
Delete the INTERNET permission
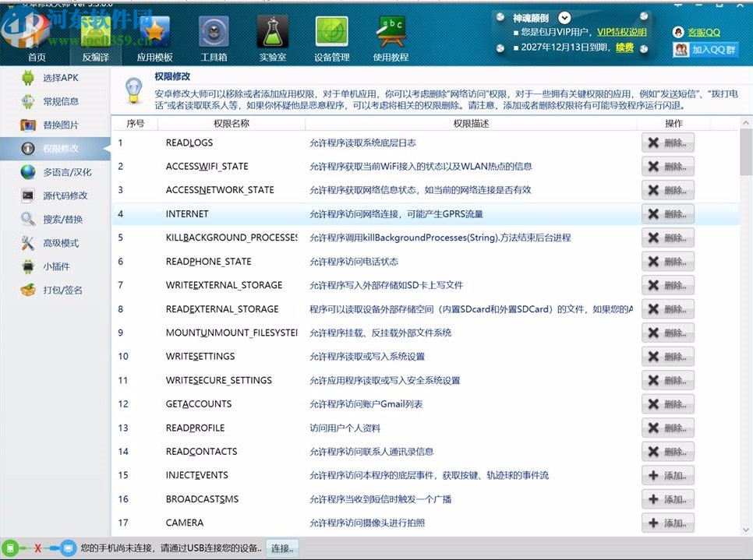click(x=668, y=214)
